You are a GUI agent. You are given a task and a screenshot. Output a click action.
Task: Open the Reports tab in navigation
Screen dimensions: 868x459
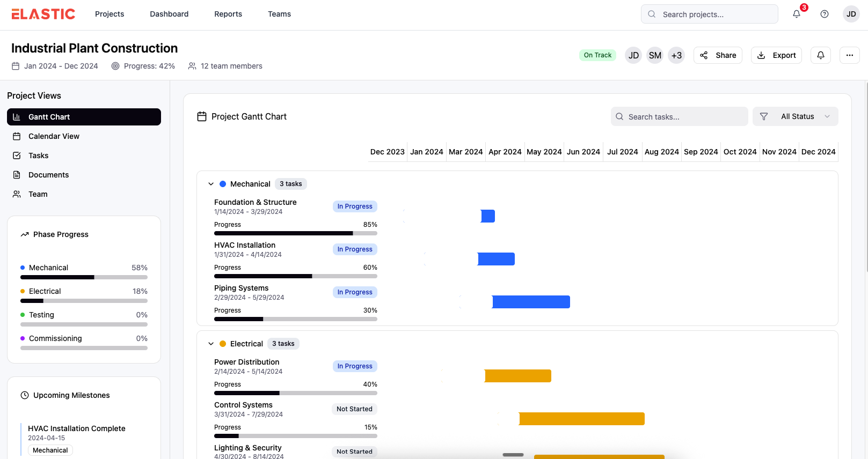pyautogui.click(x=228, y=14)
